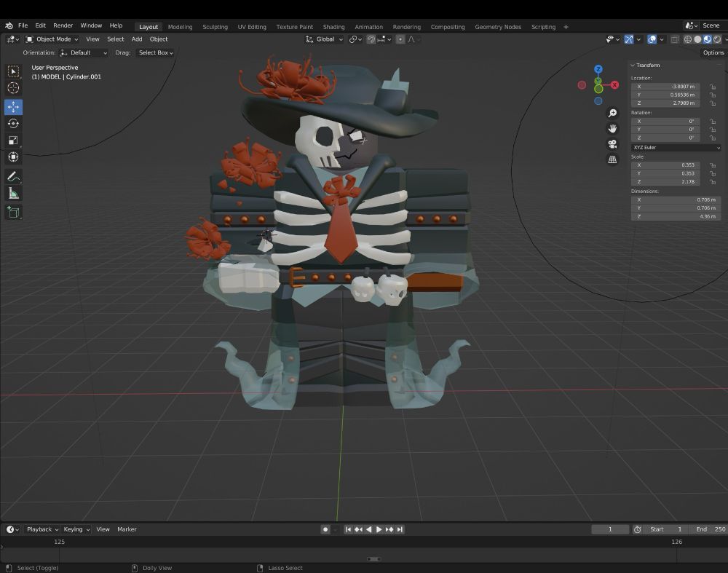The image size is (728, 573).
Task: Click the pan view hand icon
Action: 612,129
